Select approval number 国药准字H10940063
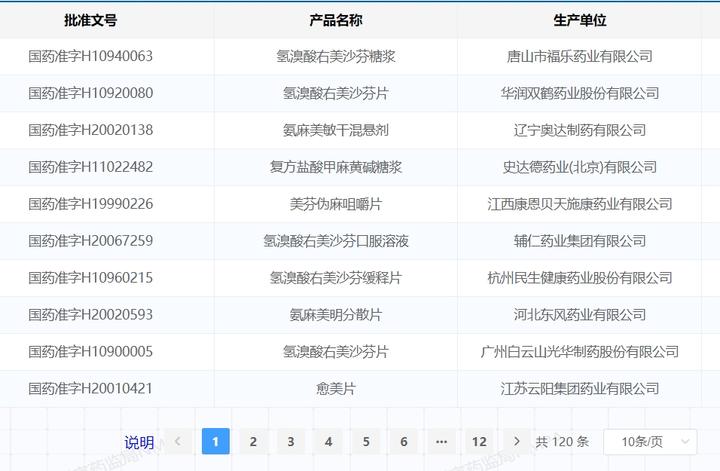Screen dimensions: 720x471 coord(90,56)
